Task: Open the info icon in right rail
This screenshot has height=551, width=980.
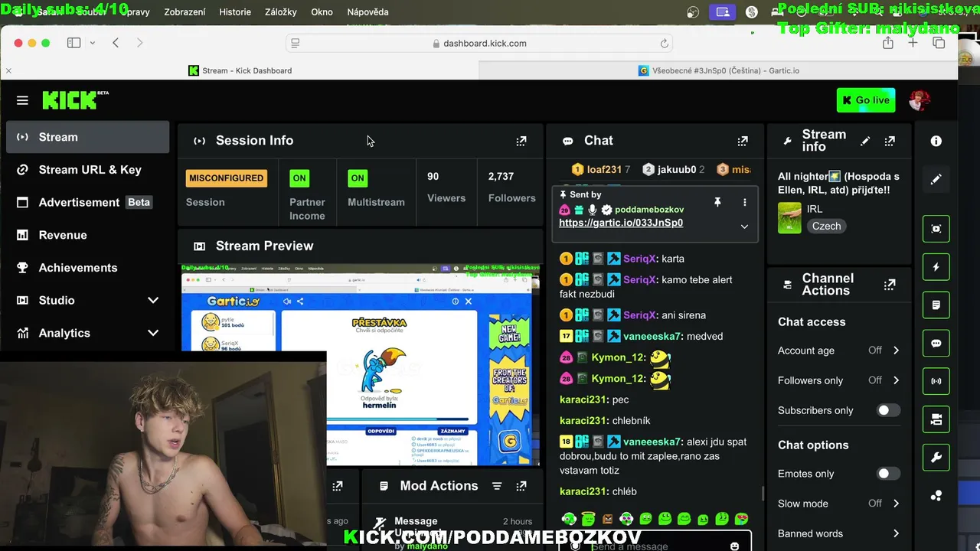Action: 936,141
